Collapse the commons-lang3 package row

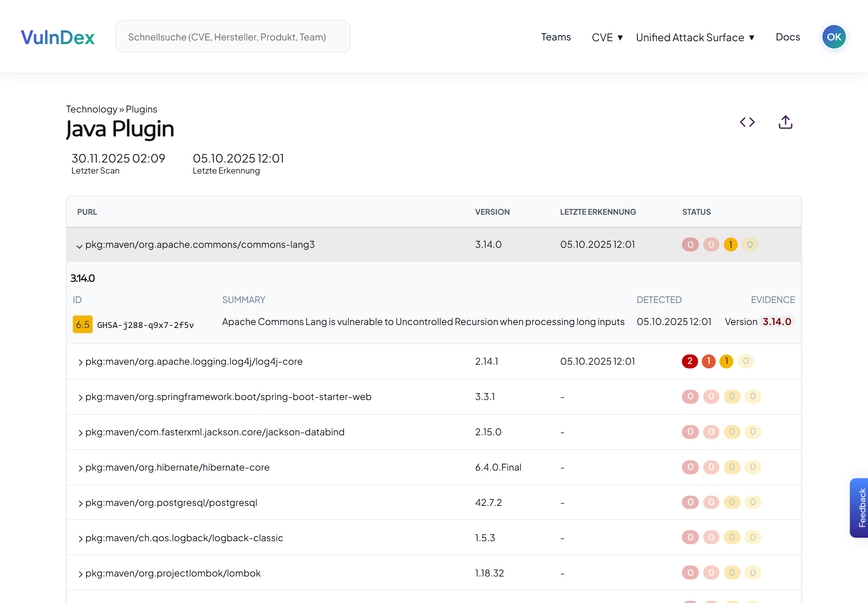[79, 246]
